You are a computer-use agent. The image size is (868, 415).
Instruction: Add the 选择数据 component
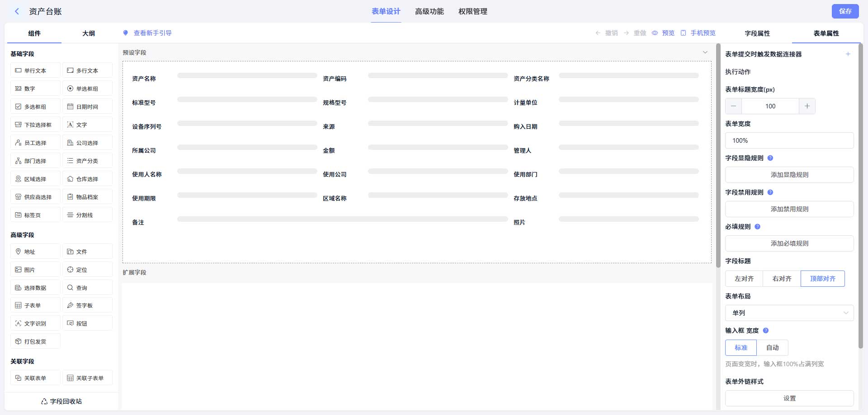[35, 288]
